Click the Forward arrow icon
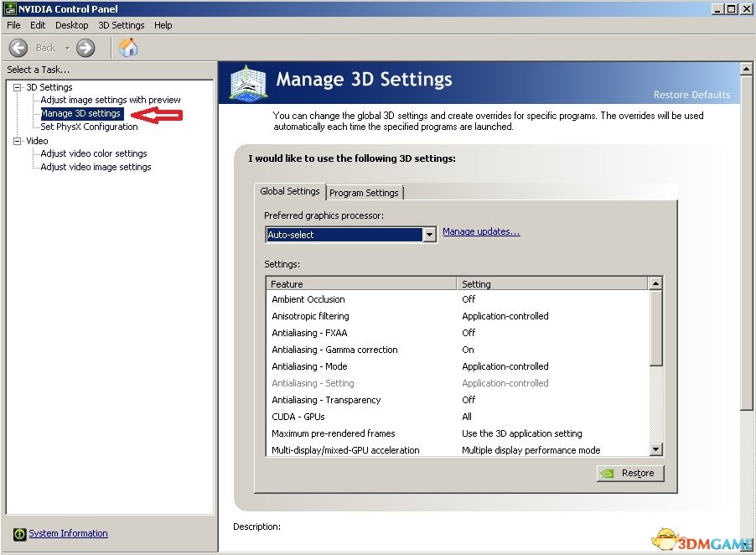The height and width of the screenshot is (555, 756). (85, 48)
